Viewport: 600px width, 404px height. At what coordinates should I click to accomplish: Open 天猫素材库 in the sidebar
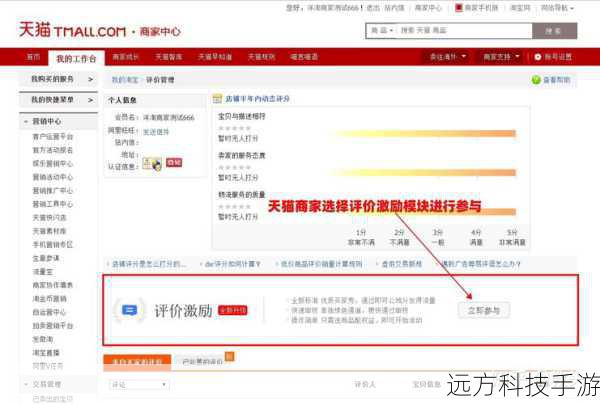(x=49, y=231)
